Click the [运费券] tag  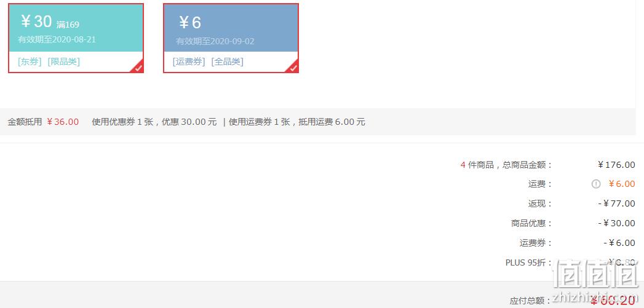point(189,61)
